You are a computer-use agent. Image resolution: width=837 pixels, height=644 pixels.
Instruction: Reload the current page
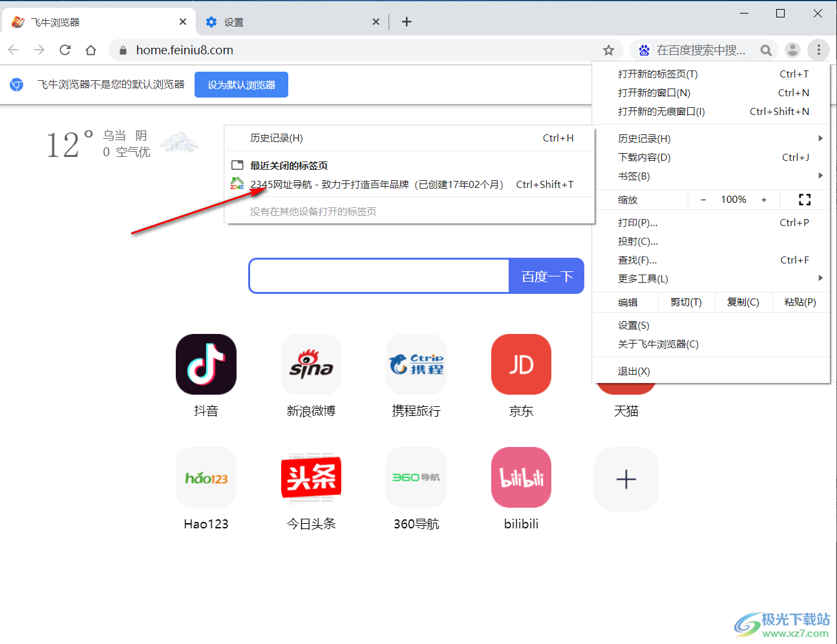coord(65,50)
